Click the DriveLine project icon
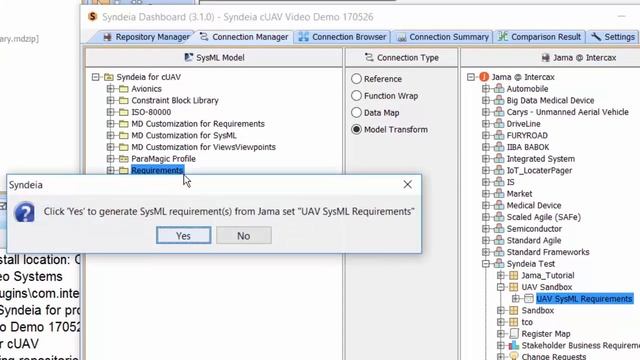640x360 pixels. pos(499,124)
